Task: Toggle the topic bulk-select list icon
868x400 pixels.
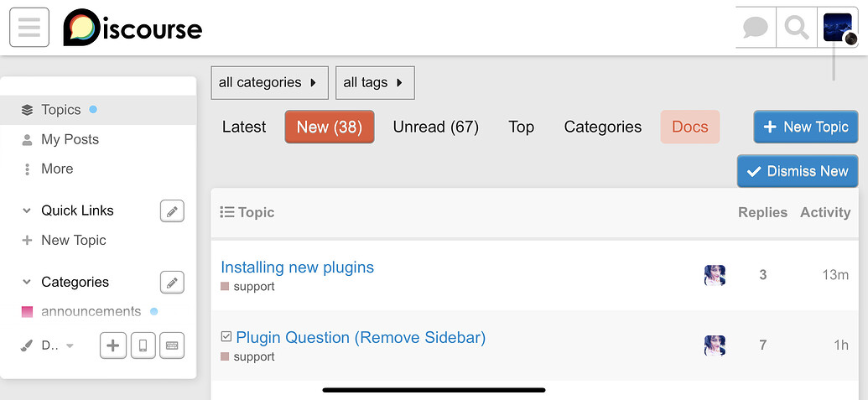Action: [226, 213]
